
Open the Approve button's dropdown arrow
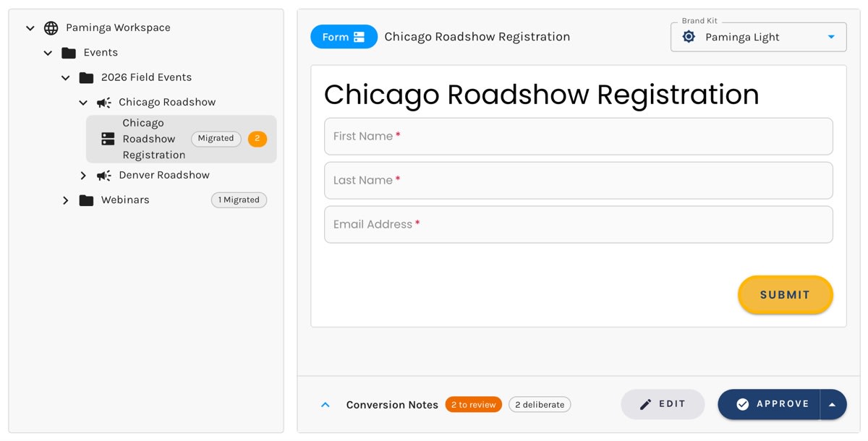(833, 404)
